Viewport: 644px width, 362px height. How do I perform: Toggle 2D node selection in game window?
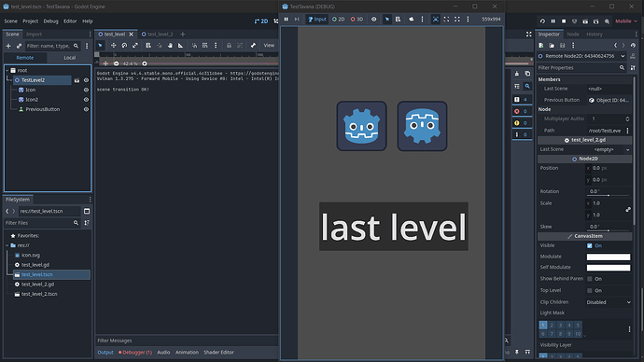click(339, 20)
